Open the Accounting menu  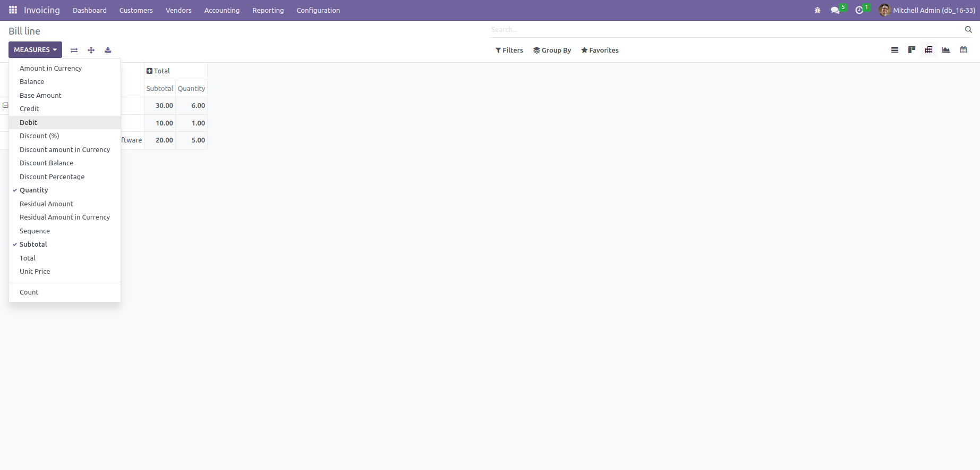point(222,10)
